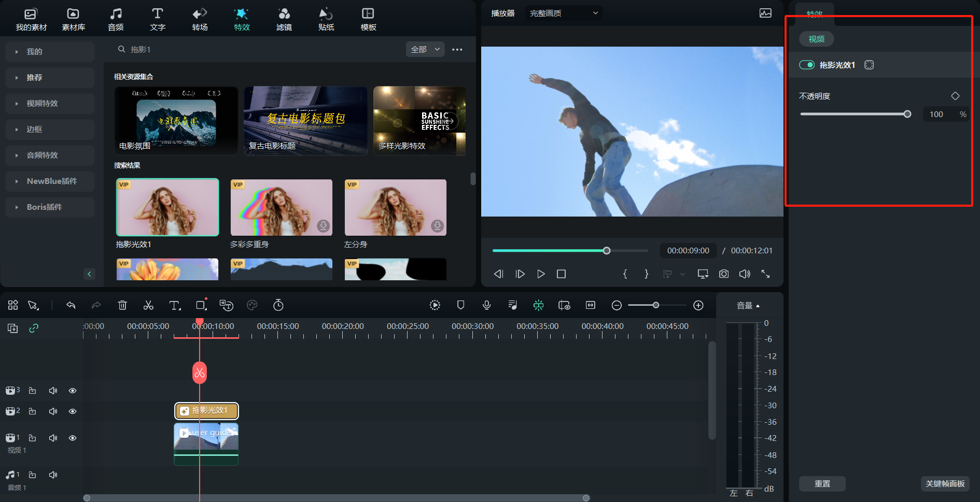Download the 左分身 effect
This screenshot has width=980, height=502.
click(437, 226)
